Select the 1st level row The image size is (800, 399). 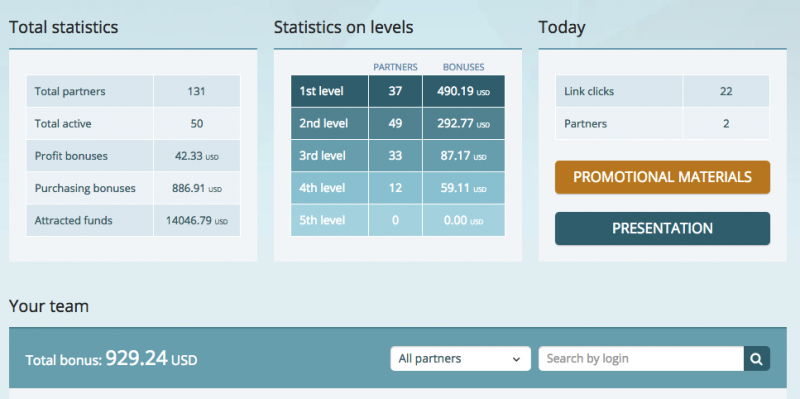[398, 91]
